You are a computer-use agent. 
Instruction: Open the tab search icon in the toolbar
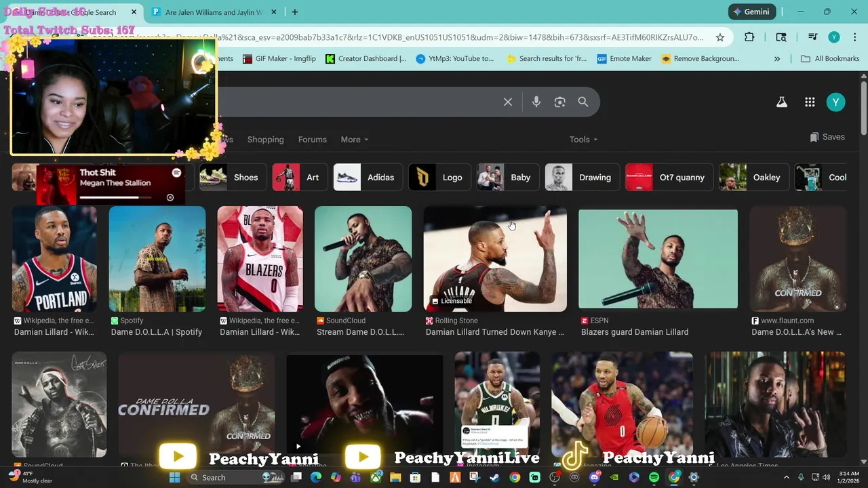781,37
